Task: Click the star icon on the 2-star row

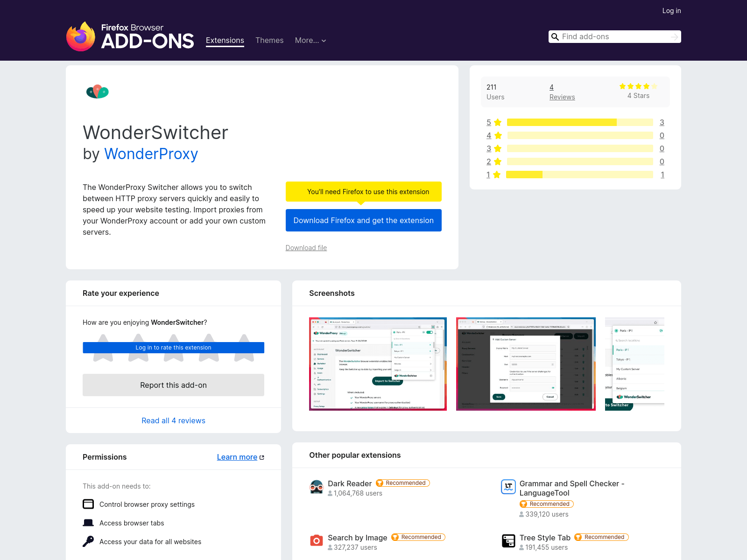Action: coord(498,161)
